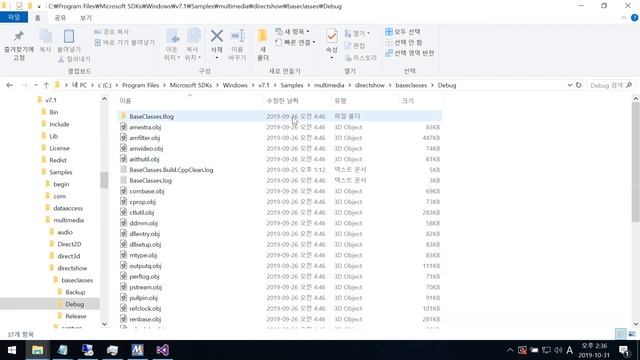Open the address bar history dropdown
640x360 pixels.
point(570,85)
